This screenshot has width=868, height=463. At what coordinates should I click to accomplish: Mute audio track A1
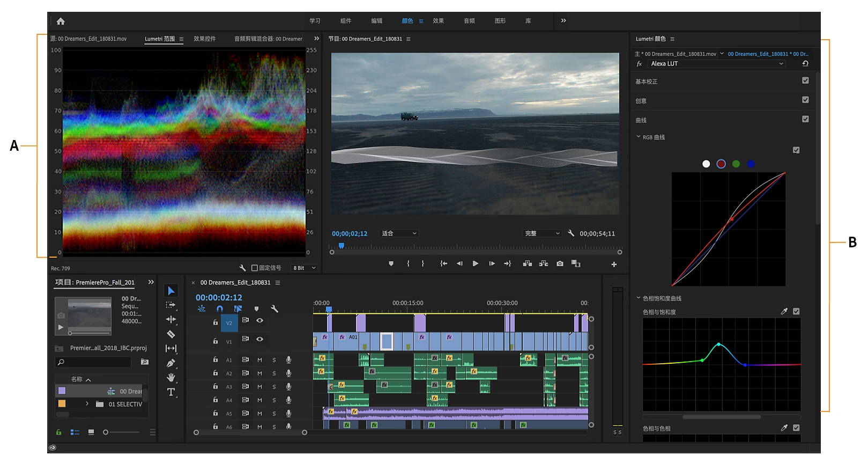[x=259, y=360]
